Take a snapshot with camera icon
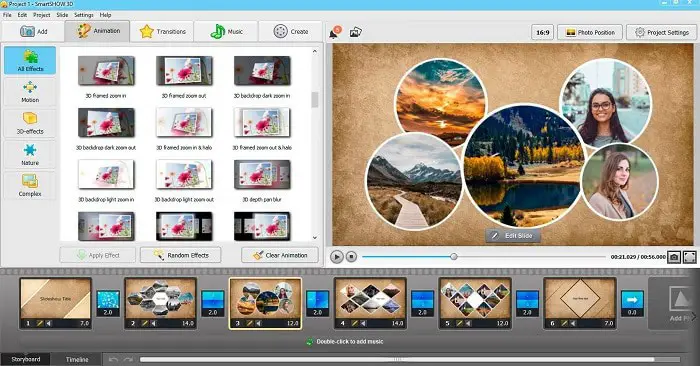 pyautogui.click(x=674, y=257)
